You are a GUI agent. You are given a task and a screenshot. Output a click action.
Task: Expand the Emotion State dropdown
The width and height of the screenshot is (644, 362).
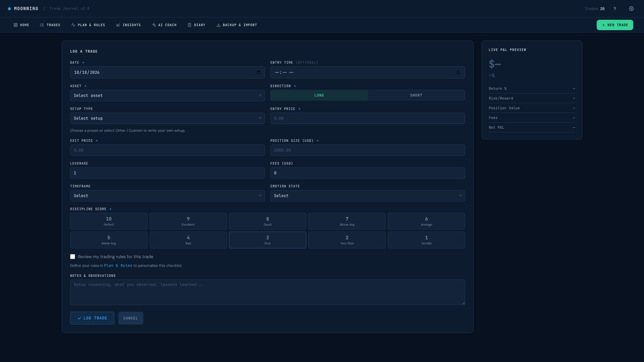pos(368,196)
